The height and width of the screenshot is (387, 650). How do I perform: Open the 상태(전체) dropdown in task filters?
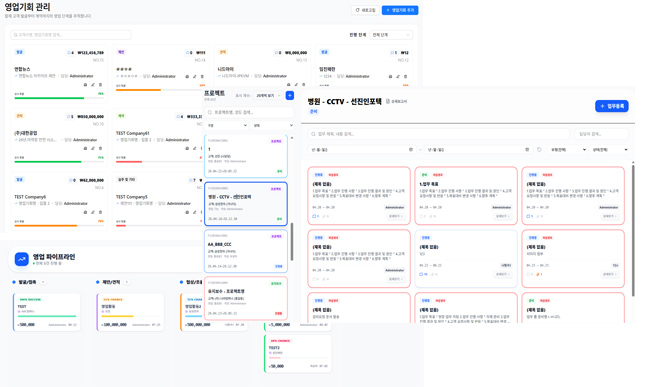(x=609, y=150)
